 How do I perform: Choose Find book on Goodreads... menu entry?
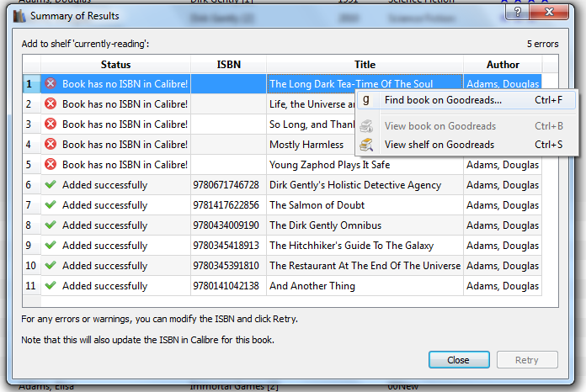(466, 100)
